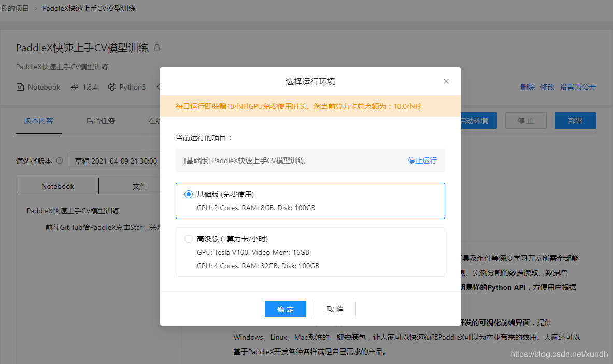Click the project title heading PaddleX快速上手CV模型训练
Screen dimensions: 613x364
(x=82, y=48)
